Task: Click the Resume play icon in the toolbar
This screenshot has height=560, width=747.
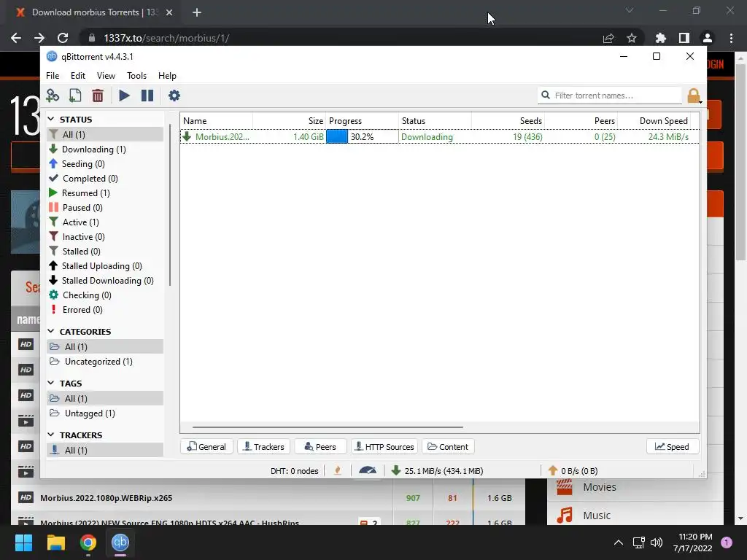Action: pyautogui.click(x=124, y=96)
